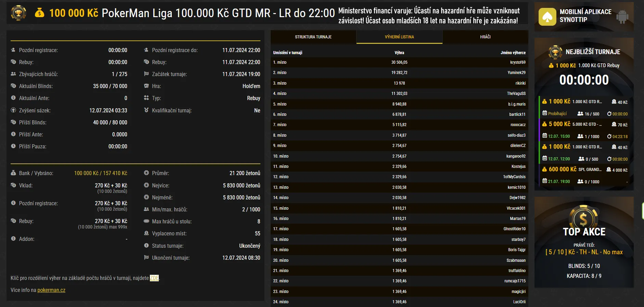Click the icon beside Aktuální Blinds
The width and height of the screenshot is (644, 307).
click(x=13, y=86)
